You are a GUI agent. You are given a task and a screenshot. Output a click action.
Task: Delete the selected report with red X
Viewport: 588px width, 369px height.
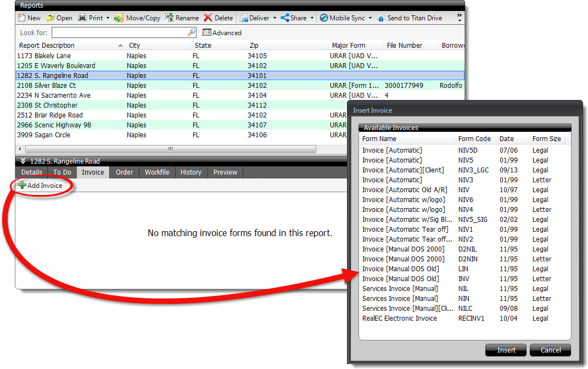208,18
